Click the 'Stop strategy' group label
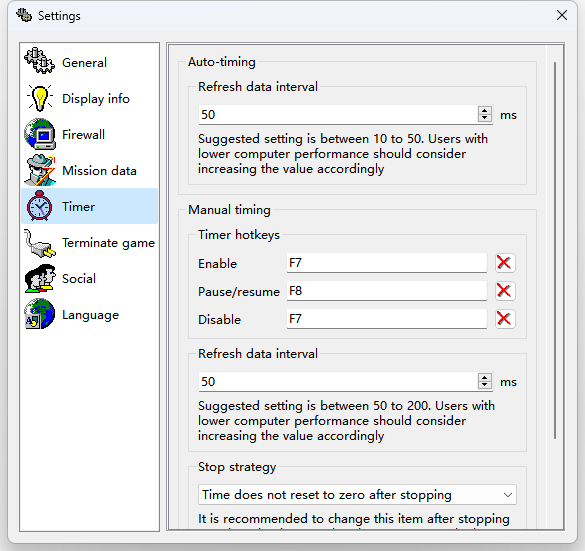The image size is (585, 551). click(x=237, y=467)
